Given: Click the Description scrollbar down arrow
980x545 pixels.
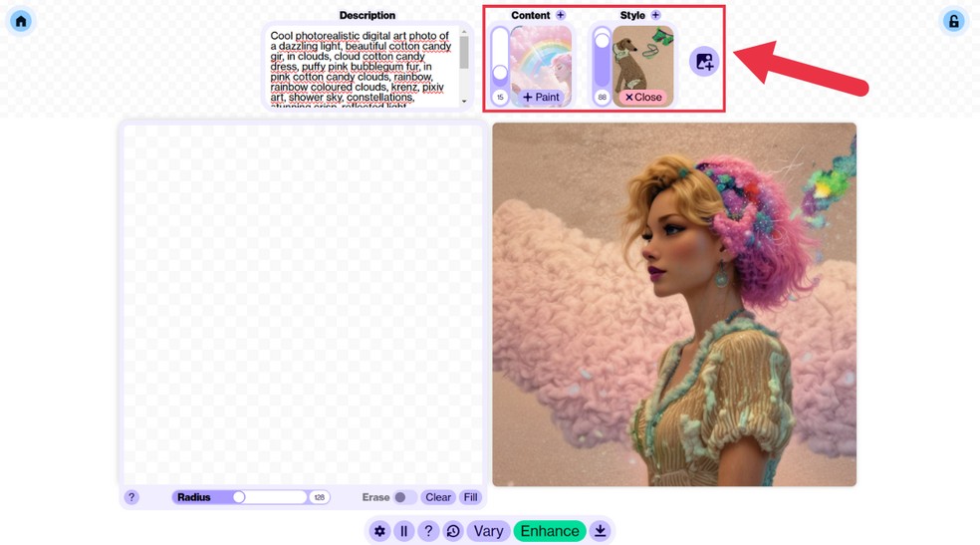Looking at the screenshot, I should coord(464,102).
